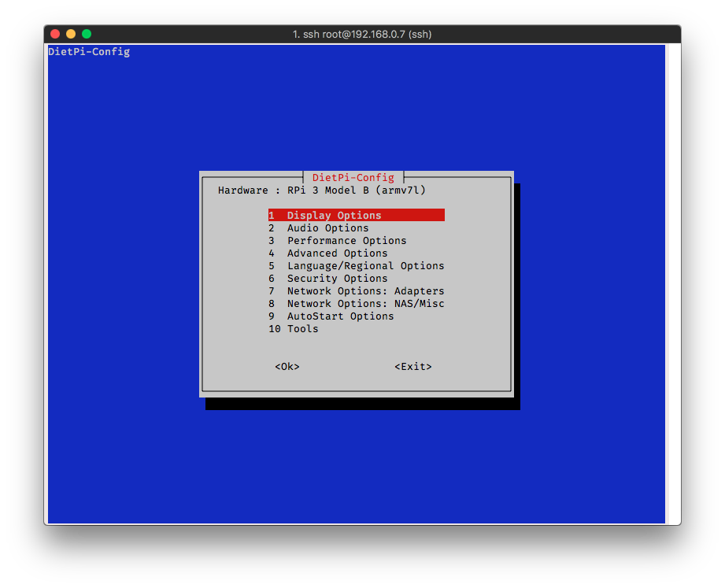Choose Network Options: NAS/Misc
The height and width of the screenshot is (588, 725).
pyautogui.click(x=356, y=303)
